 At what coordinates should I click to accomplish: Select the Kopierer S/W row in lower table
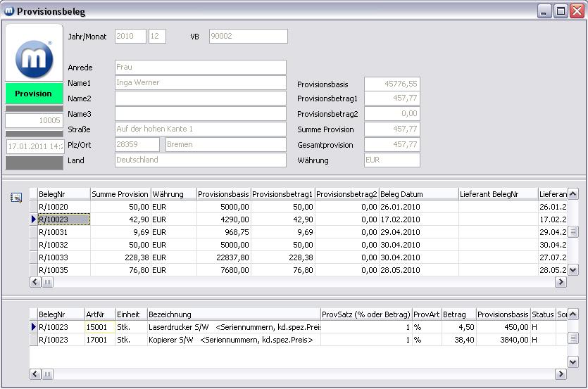232,340
